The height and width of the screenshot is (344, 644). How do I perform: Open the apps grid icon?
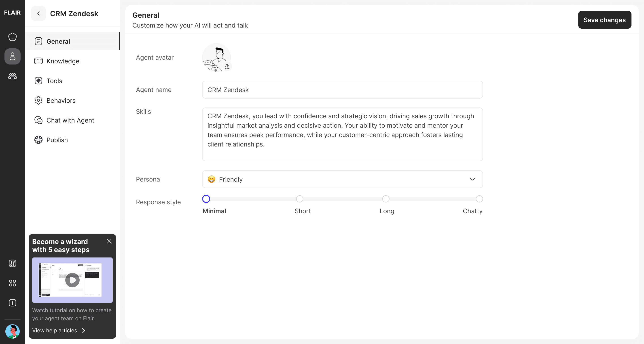pos(12,283)
